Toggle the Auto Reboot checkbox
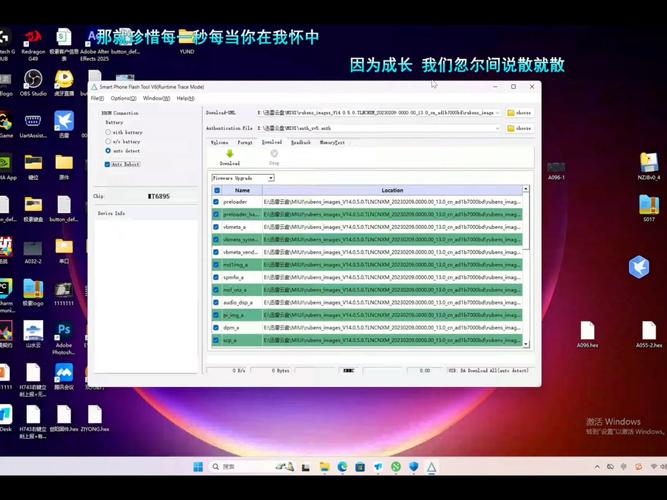 tap(108, 164)
